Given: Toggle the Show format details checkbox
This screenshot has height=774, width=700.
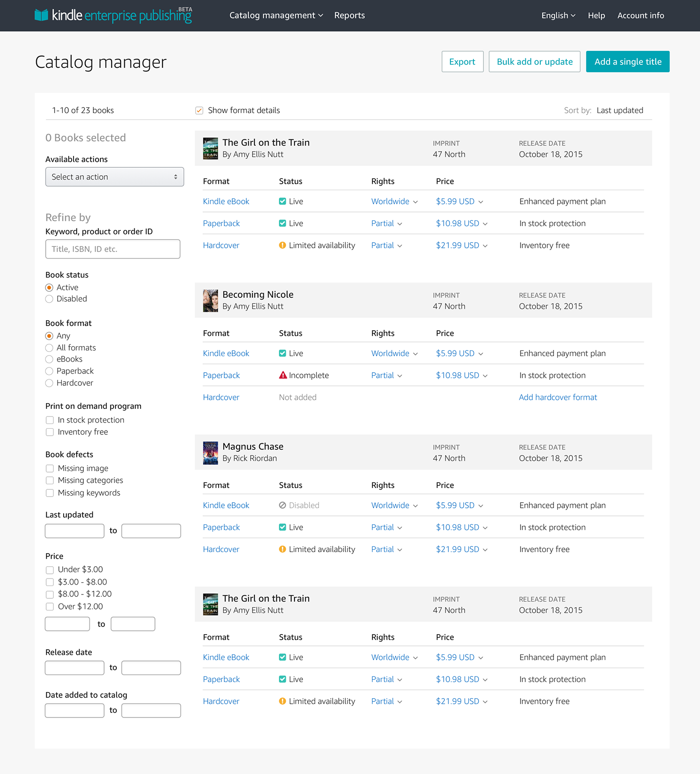Looking at the screenshot, I should pos(199,111).
